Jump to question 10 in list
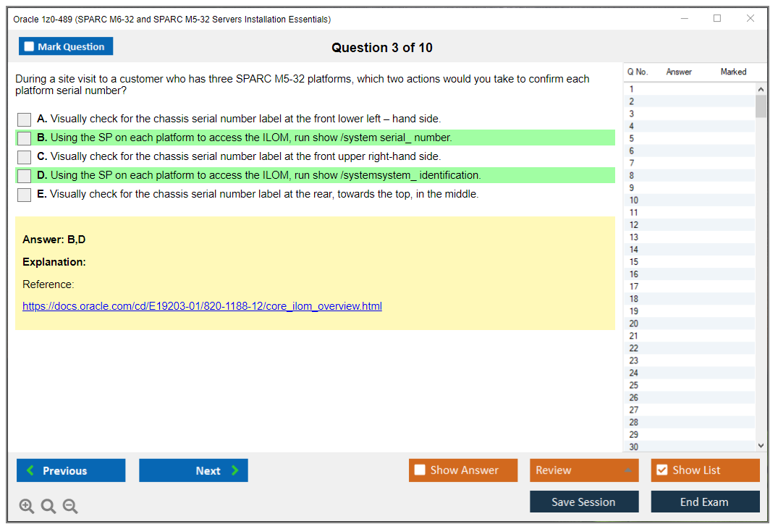778x532 pixels. click(x=634, y=200)
